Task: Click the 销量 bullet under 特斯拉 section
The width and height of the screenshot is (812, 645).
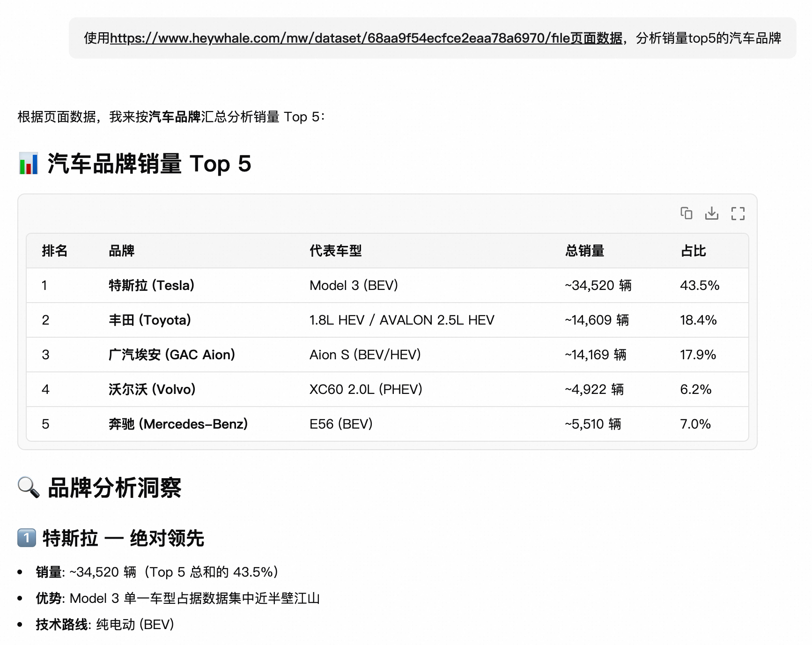Action: [x=157, y=572]
